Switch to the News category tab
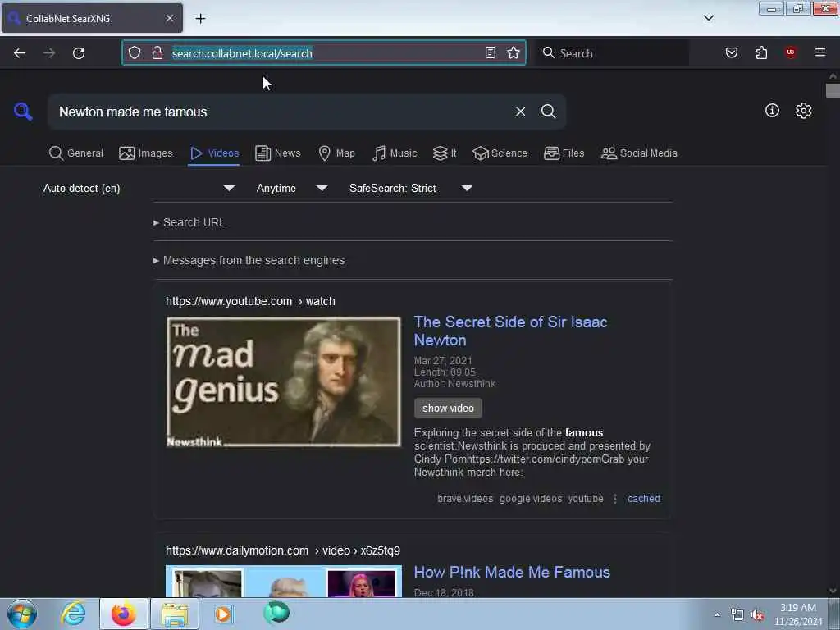This screenshot has width=840, height=630. point(277,153)
